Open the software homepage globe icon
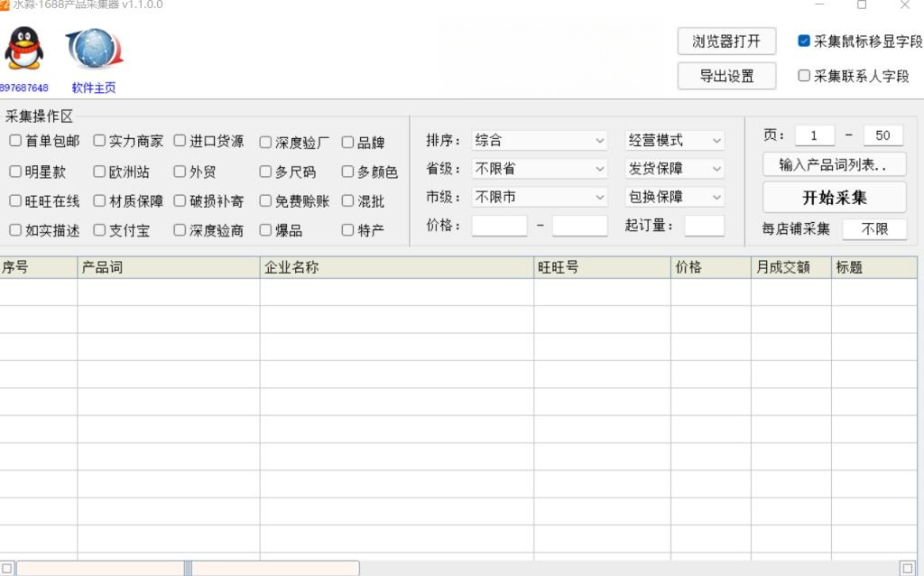 (94, 51)
